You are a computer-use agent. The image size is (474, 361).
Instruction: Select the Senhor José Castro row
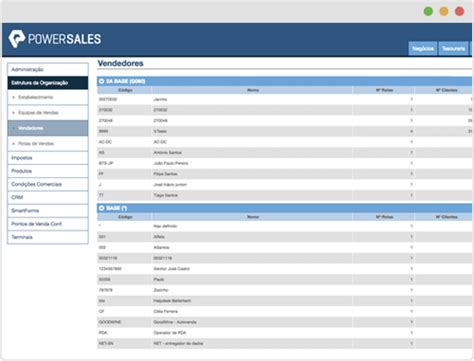coord(285,269)
